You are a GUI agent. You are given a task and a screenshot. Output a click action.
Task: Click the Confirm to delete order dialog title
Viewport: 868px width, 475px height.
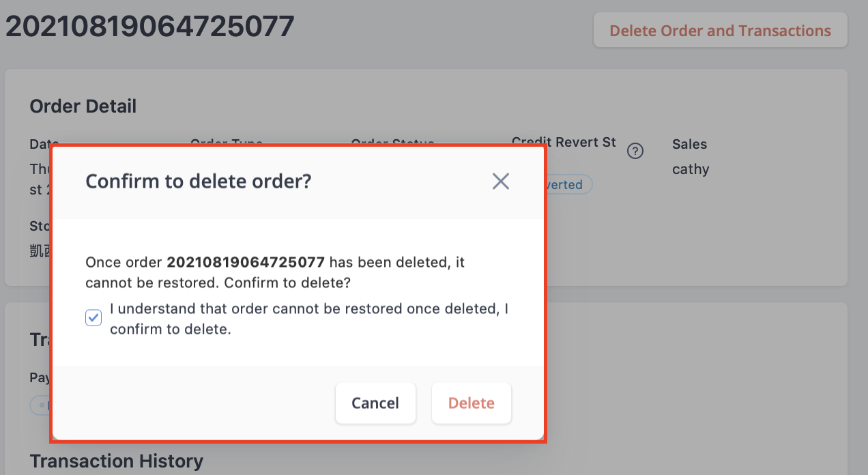(x=198, y=181)
